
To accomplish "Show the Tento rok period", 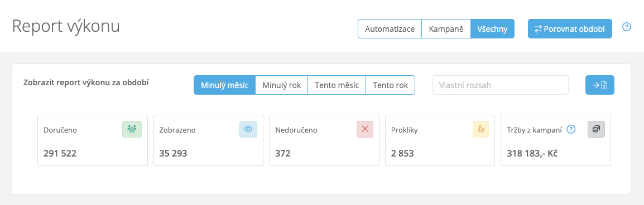I will tap(390, 85).
